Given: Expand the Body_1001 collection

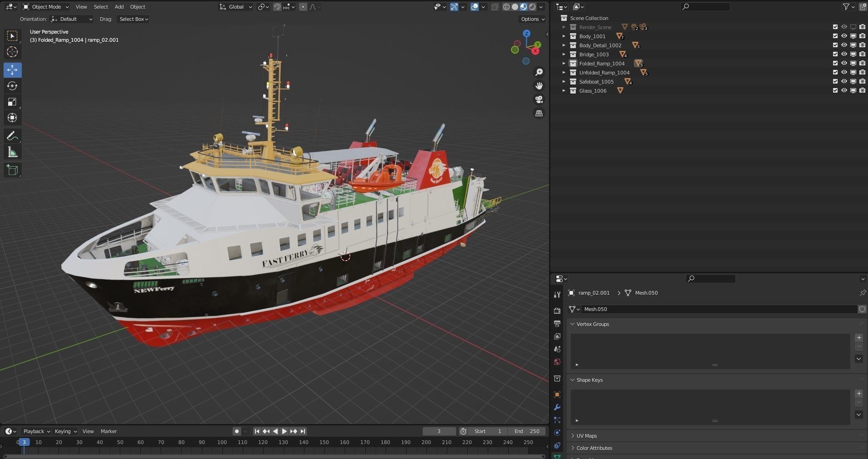Looking at the screenshot, I should pos(564,36).
